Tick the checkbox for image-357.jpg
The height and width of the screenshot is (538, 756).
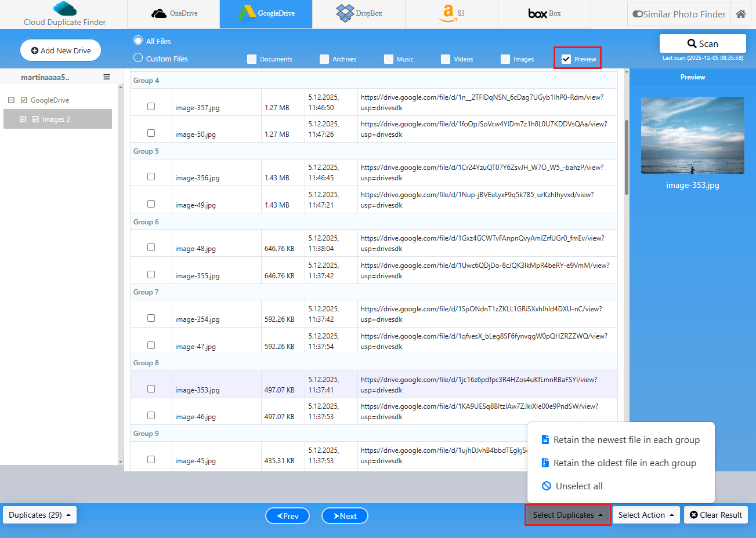(151, 106)
